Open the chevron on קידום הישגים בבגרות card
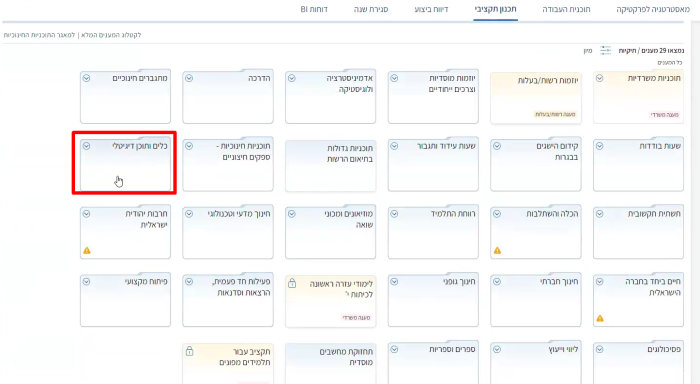 click(x=497, y=146)
